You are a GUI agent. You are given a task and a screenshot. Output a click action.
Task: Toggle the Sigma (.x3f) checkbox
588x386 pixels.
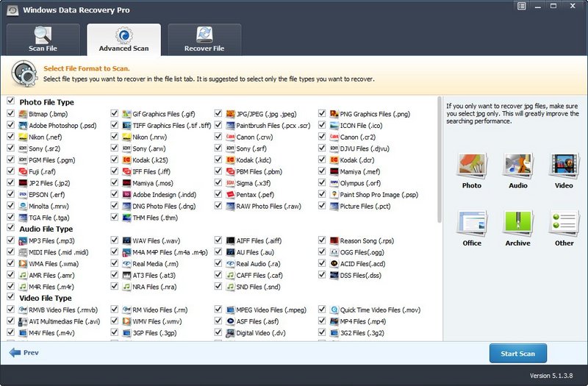coord(218,182)
